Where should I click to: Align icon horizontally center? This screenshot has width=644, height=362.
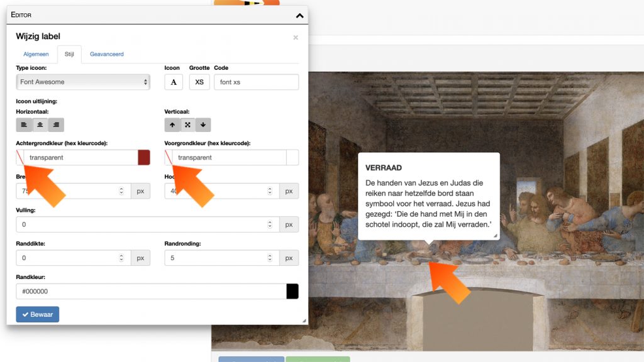click(40, 125)
